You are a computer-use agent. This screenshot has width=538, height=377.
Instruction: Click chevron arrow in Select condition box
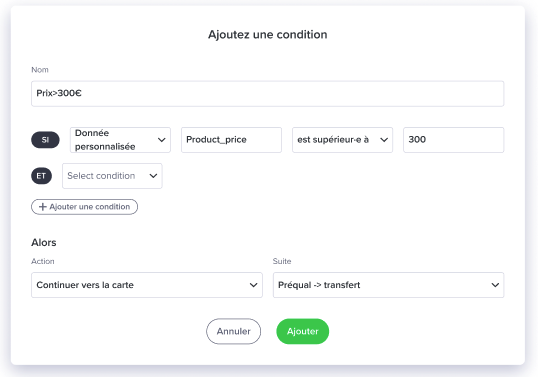[153, 176]
